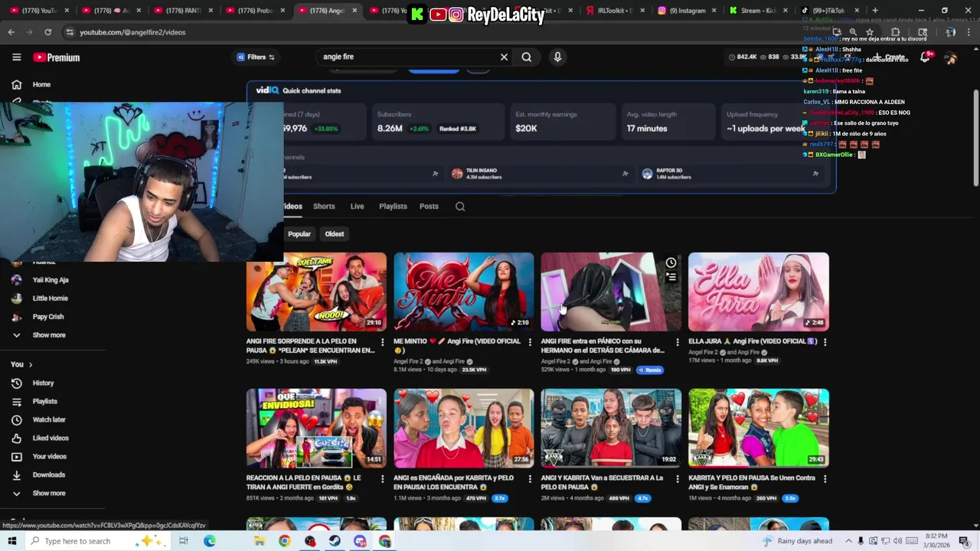This screenshot has height=551, width=980.
Task: Run search with magnifier button
Action: [527, 57]
